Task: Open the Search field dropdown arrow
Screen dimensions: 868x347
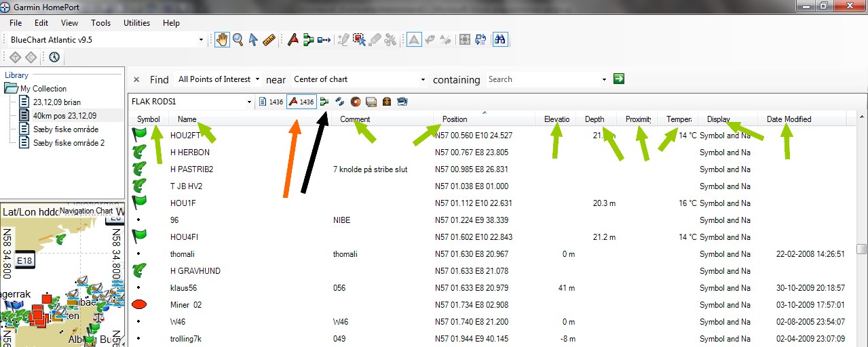Action: [604, 79]
